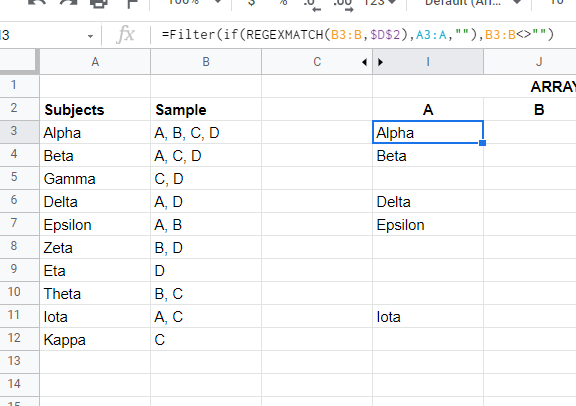
Task: Click the 'A, C, D' sample cell
Action: coord(206,155)
